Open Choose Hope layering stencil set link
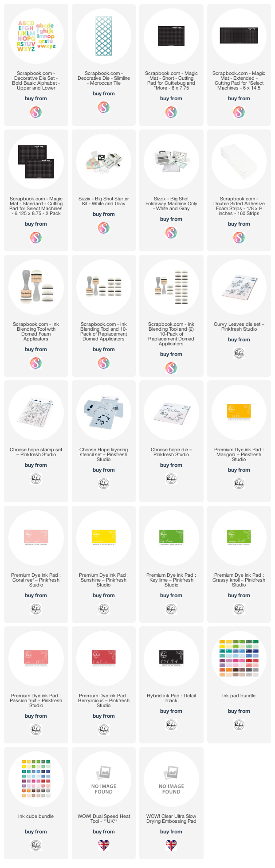 [104, 454]
